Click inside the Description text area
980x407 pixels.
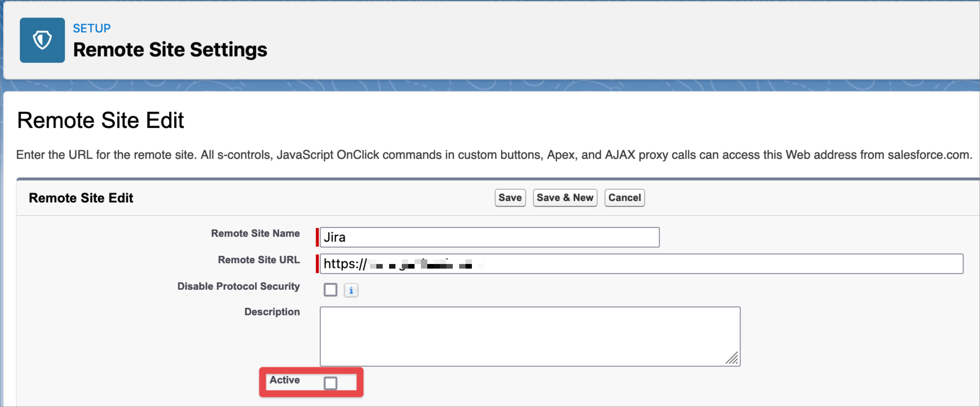pos(529,336)
